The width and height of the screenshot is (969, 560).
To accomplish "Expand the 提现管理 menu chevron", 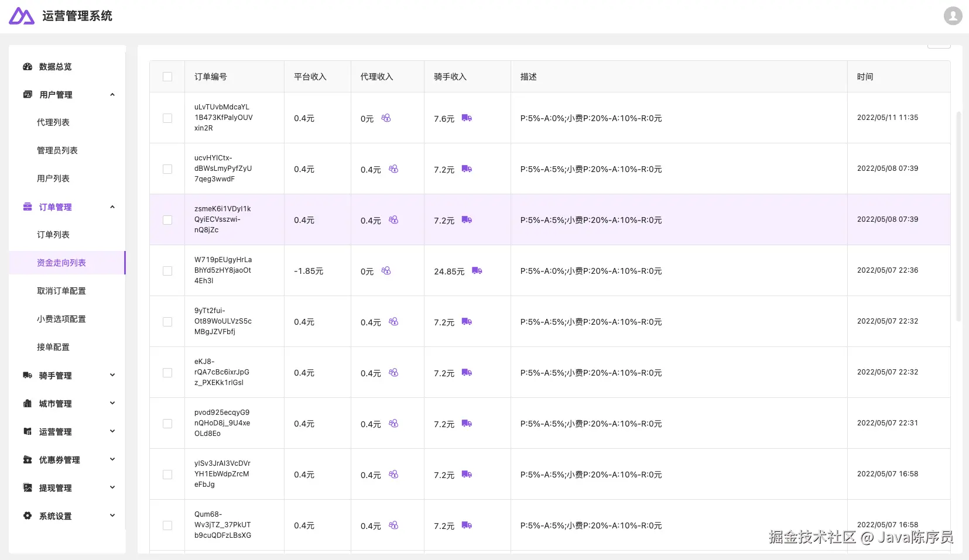I will (x=112, y=487).
